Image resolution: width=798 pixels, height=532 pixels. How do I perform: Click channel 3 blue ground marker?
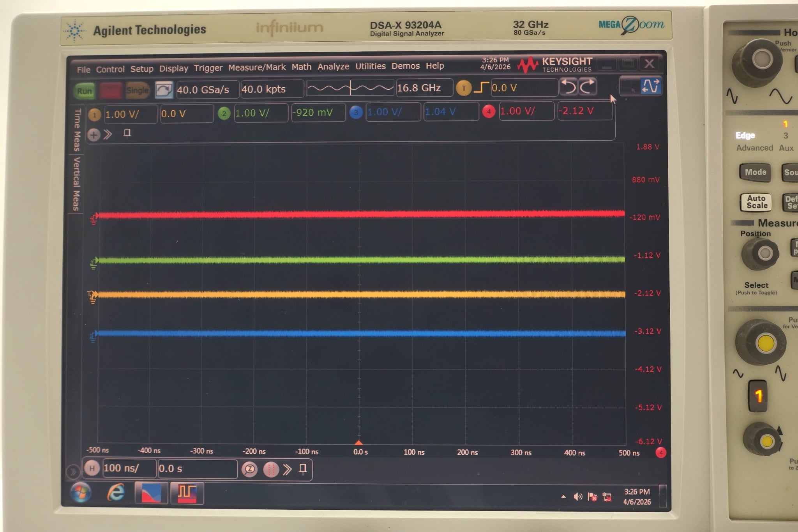(x=93, y=336)
